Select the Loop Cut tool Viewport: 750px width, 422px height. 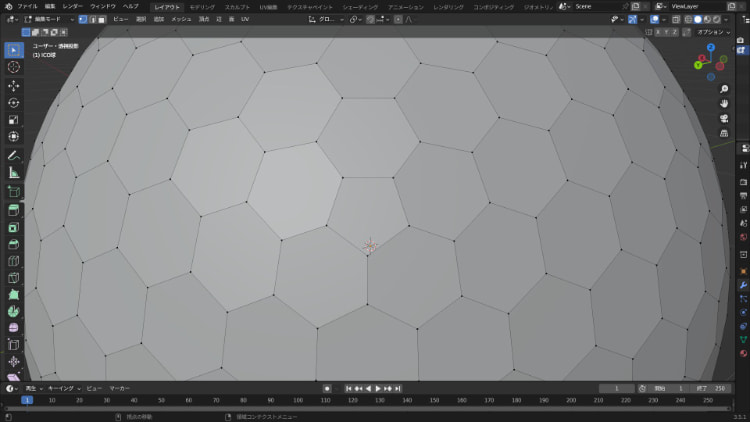coord(14,261)
